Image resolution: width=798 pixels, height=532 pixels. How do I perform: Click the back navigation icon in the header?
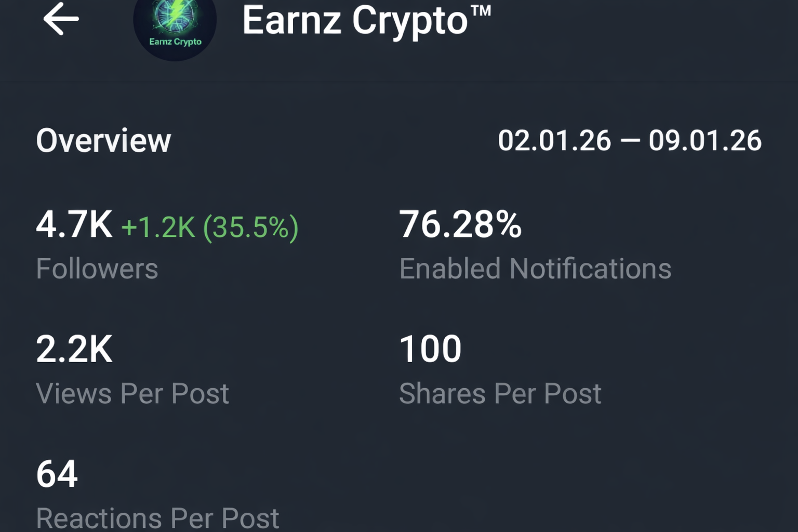(x=61, y=19)
